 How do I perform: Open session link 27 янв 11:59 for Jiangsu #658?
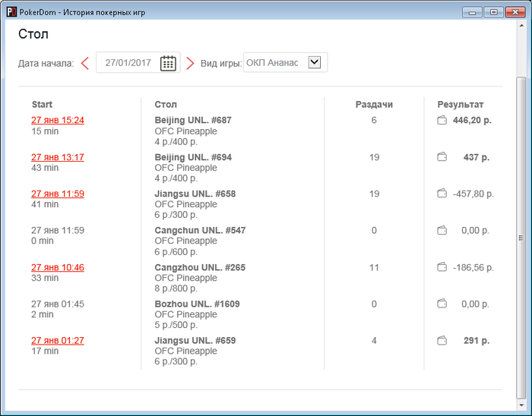(58, 194)
